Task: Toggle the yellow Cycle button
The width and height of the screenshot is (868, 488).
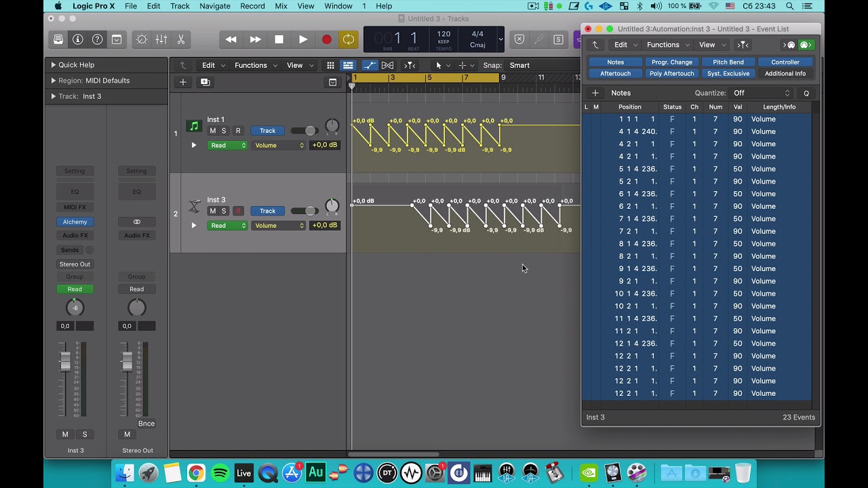Action: click(348, 39)
